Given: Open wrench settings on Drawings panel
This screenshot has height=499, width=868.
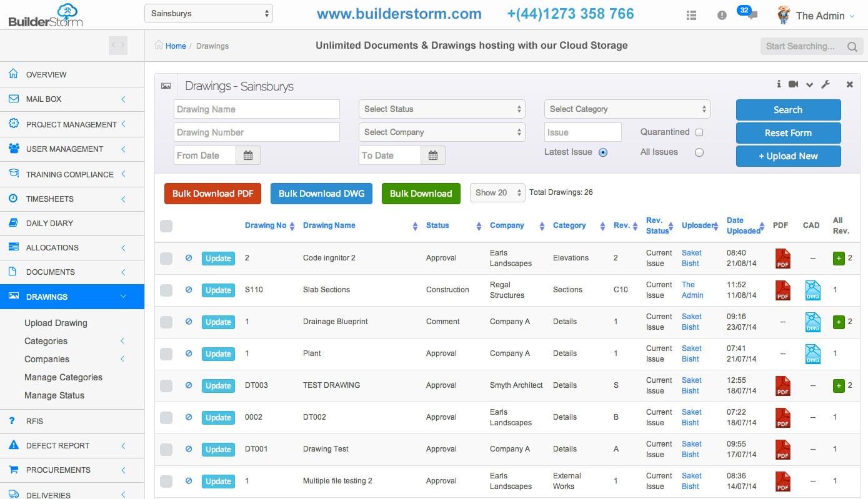Looking at the screenshot, I should pyautogui.click(x=825, y=84).
